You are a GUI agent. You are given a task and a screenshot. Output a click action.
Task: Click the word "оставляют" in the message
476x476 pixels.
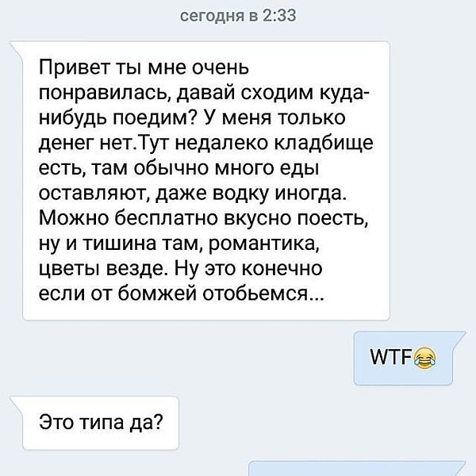coord(94,194)
